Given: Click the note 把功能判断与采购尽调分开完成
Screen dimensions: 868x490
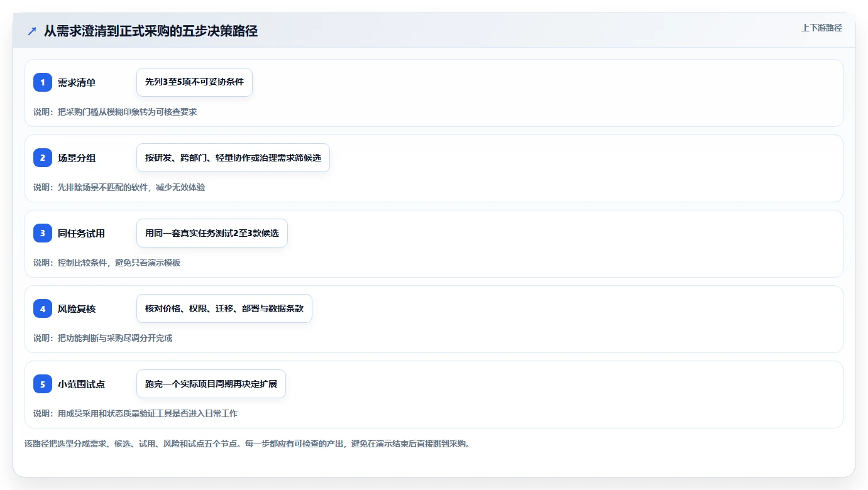Looking at the screenshot, I should click(102, 338).
